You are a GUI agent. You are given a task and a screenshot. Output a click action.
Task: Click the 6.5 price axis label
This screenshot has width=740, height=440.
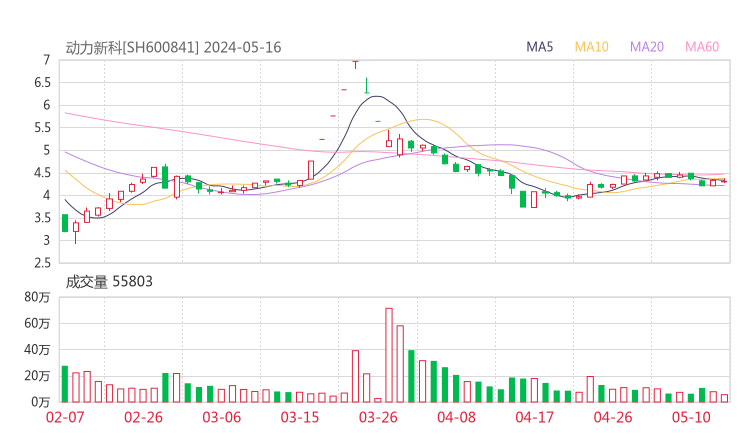coord(42,83)
